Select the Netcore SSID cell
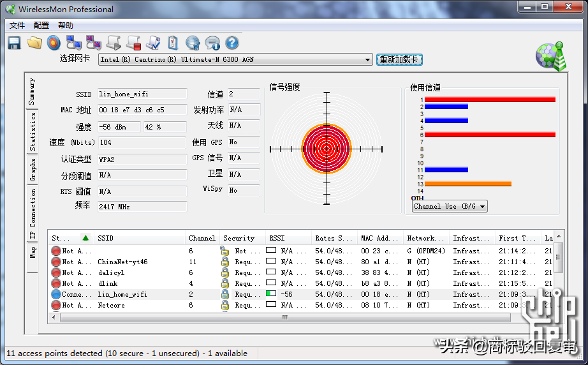 point(112,305)
